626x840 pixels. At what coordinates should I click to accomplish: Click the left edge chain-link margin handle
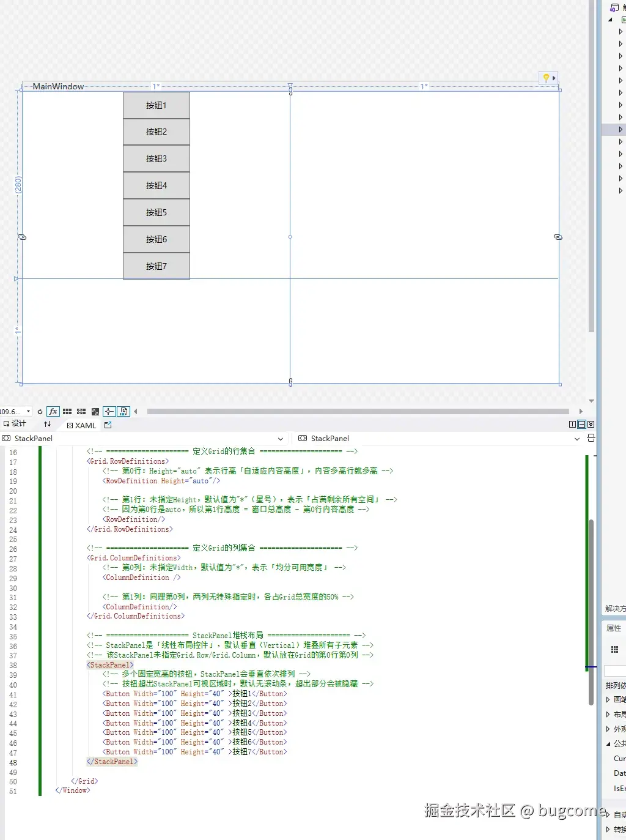22,237
